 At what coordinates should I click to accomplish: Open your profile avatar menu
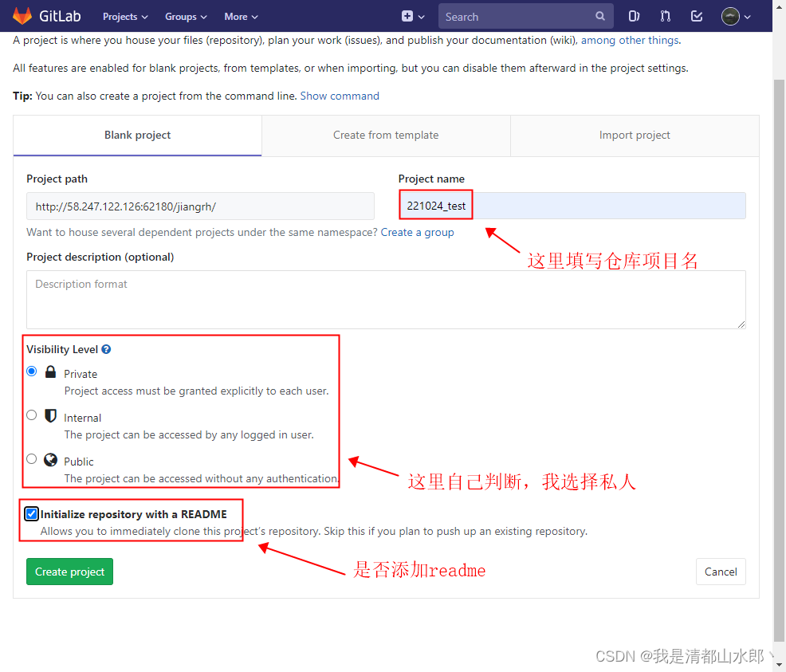point(733,16)
